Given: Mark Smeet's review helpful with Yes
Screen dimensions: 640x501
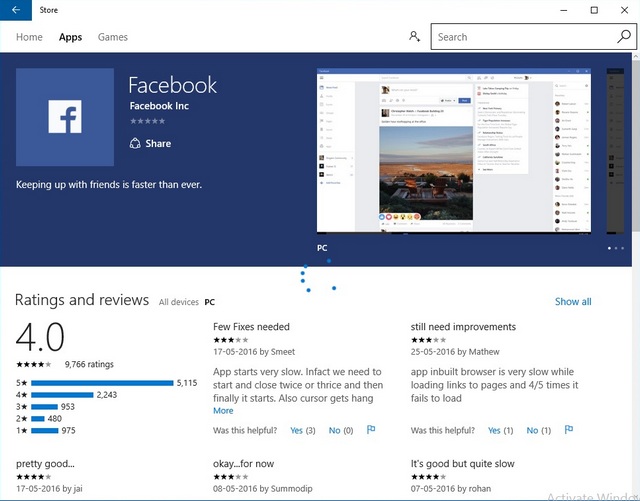Looking at the screenshot, I should click(x=302, y=430).
